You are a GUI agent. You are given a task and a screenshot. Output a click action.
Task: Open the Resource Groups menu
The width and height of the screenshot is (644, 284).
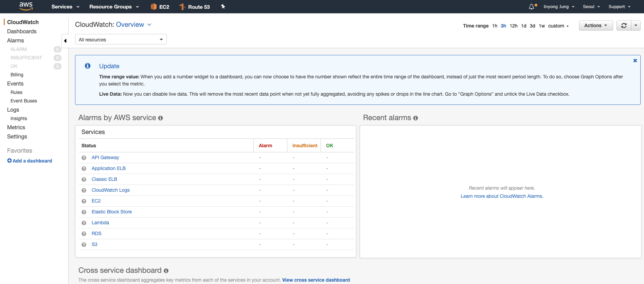click(114, 7)
